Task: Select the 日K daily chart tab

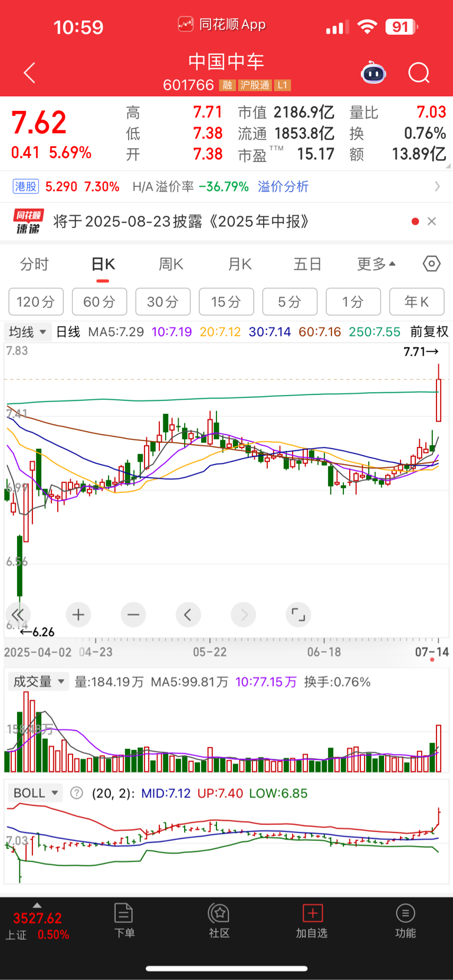Action: coord(103,264)
